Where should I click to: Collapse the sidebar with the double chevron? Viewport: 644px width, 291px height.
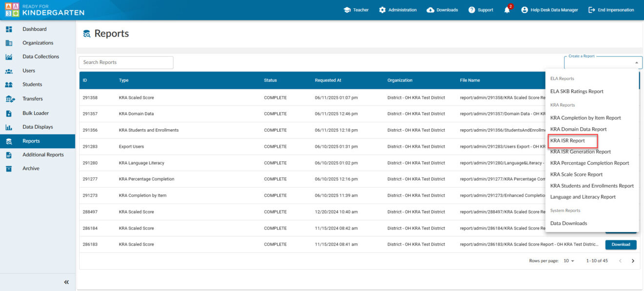click(x=66, y=282)
